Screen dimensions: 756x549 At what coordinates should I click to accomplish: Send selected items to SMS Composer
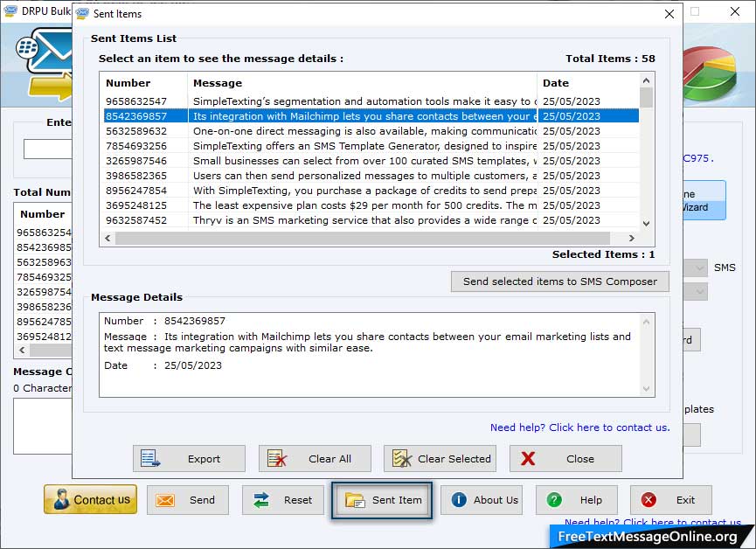pos(559,281)
